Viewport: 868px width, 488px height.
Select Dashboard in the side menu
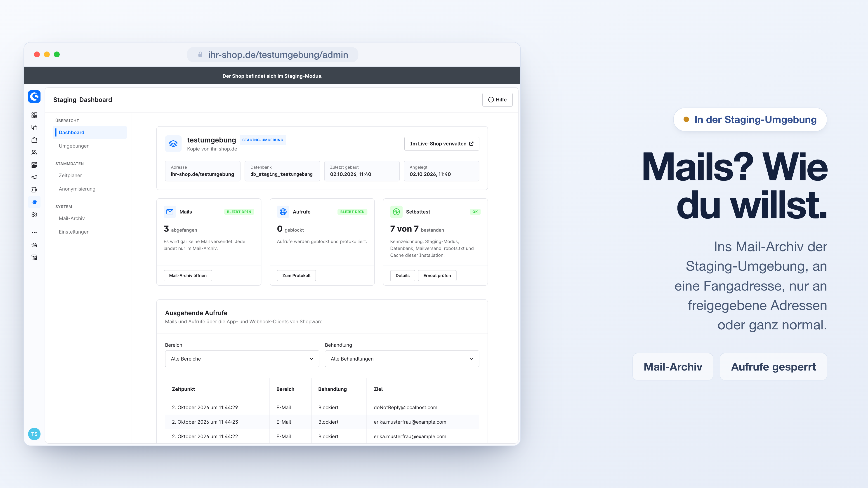(x=90, y=132)
